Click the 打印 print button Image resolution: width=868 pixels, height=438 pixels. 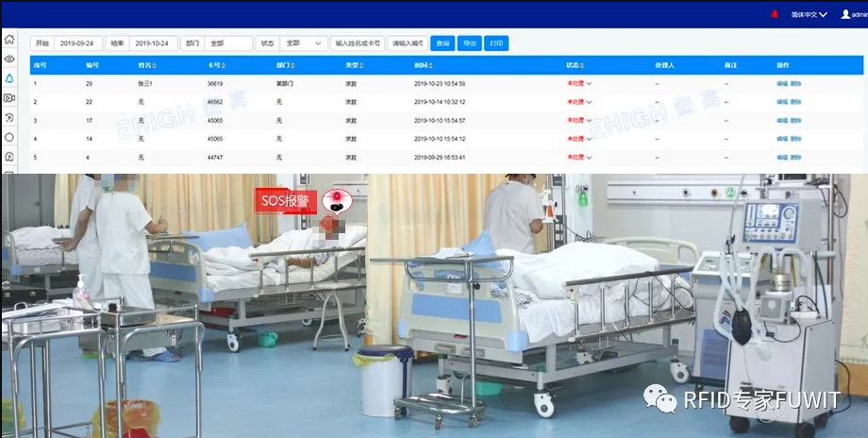click(x=496, y=43)
